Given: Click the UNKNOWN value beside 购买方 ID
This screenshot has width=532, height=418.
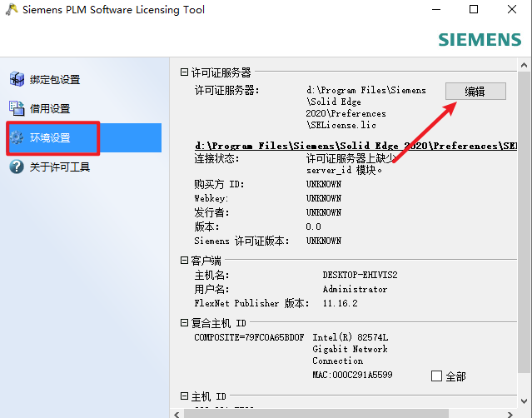Looking at the screenshot, I should (324, 184).
